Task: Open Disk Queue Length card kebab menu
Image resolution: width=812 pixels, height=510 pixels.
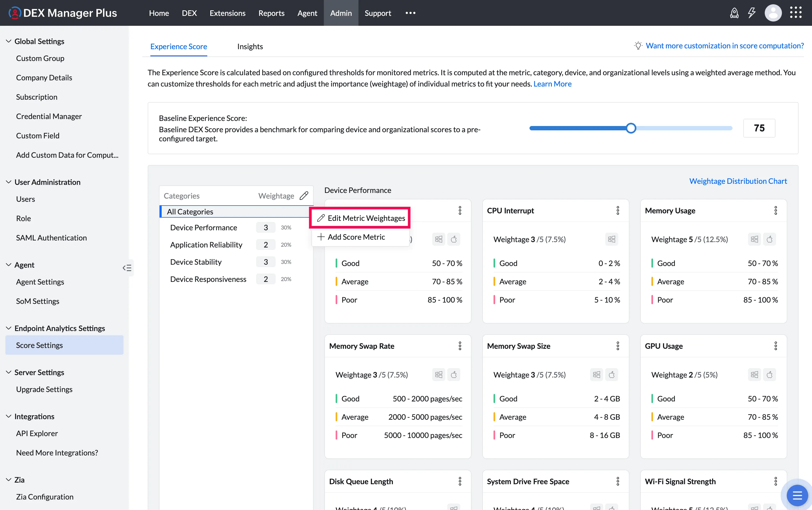Action: coord(460,481)
